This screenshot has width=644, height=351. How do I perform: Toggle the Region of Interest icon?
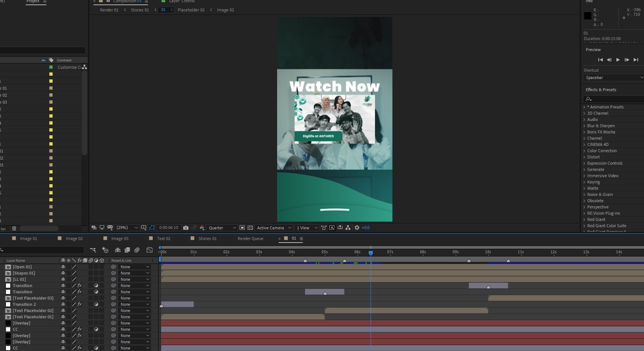point(241,228)
